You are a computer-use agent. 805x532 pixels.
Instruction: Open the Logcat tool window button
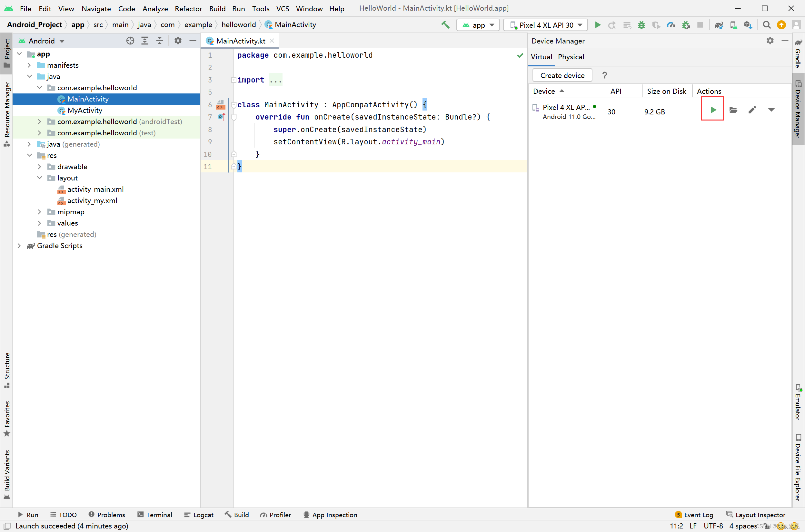click(199, 514)
